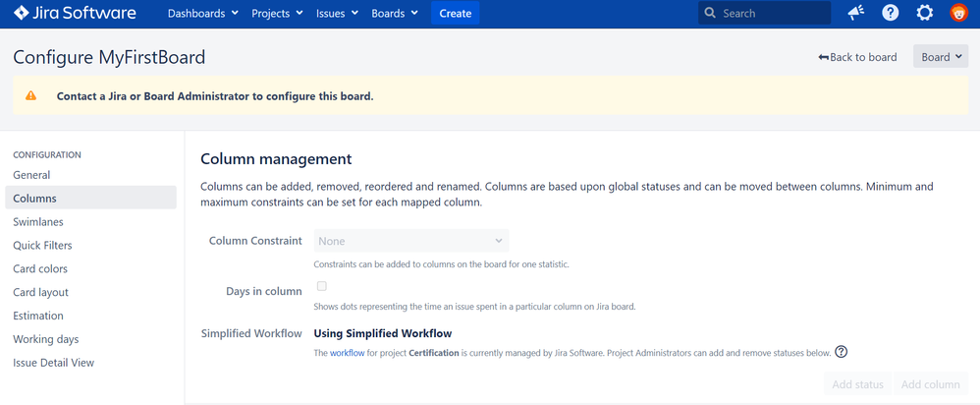Open the feedback megaphone icon
Image resolution: width=980 pixels, height=405 pixels.
(x=855, y=13)
